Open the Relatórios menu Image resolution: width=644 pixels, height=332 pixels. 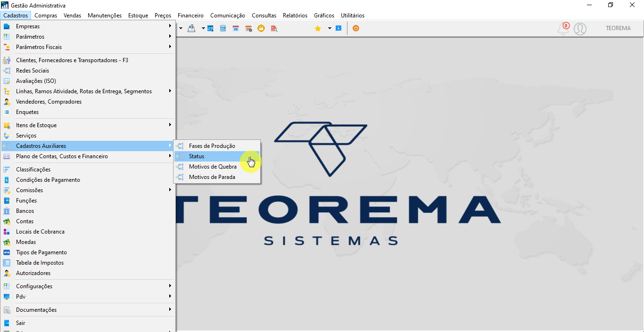pos(295,16)
